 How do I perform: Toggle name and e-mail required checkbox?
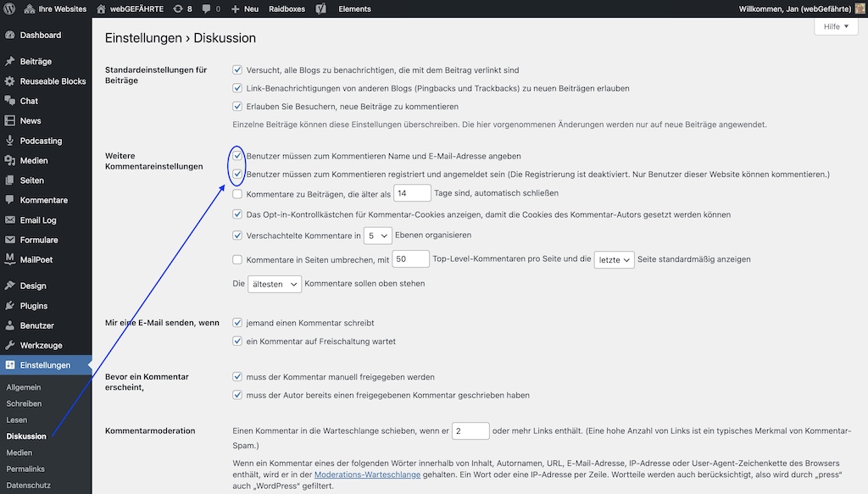pyautogui.click(x=237, y=156)
